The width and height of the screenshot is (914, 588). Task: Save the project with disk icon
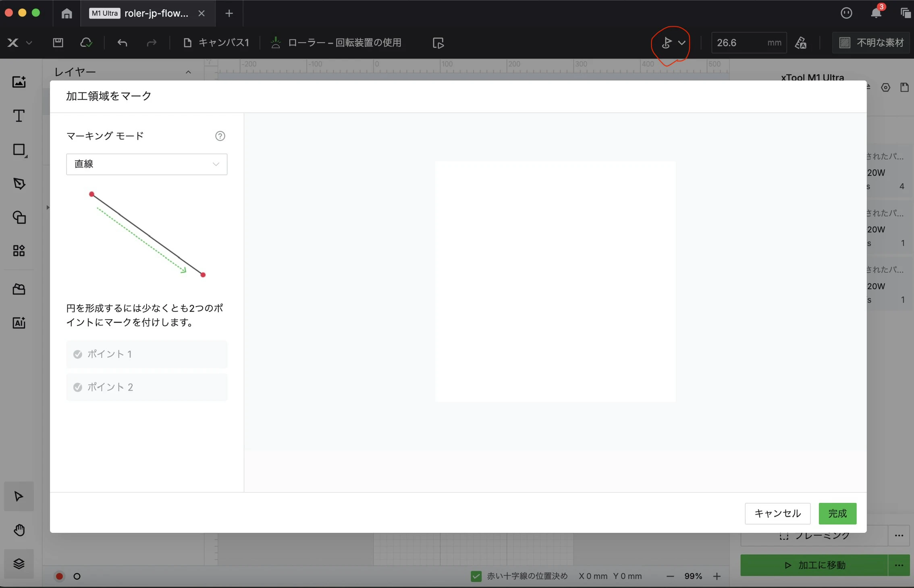click(58, 43)
